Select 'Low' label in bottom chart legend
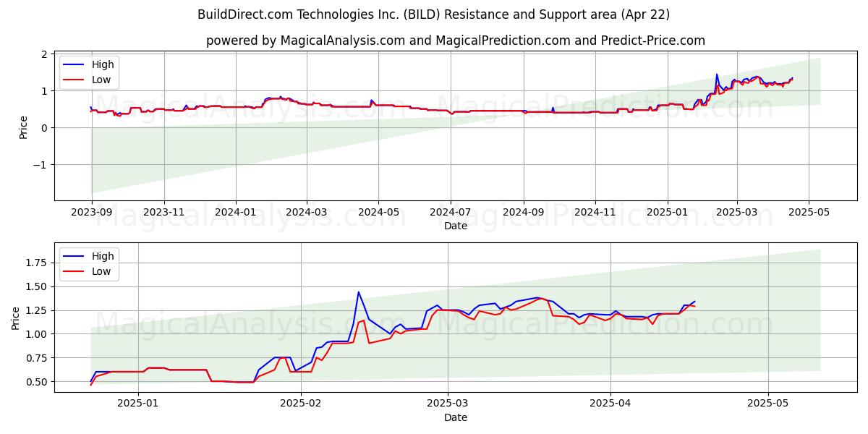Viewport: 868px width, 434px height. 101,271
